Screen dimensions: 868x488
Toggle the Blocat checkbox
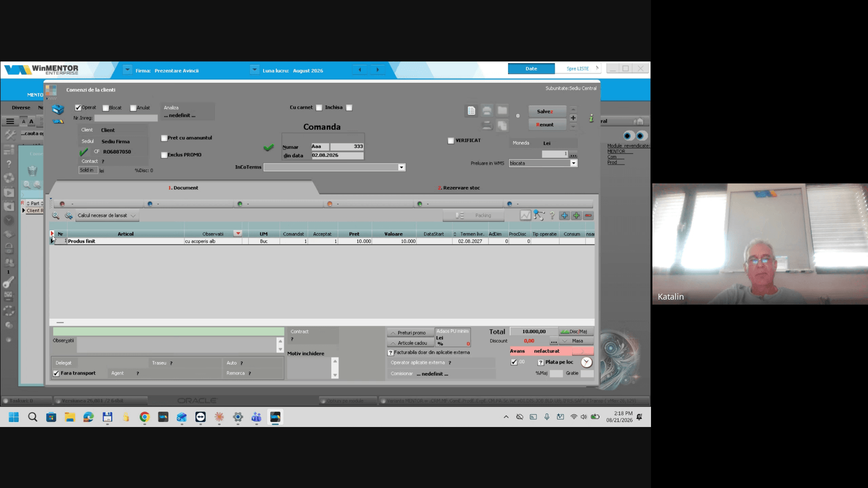tap(105, 108)
